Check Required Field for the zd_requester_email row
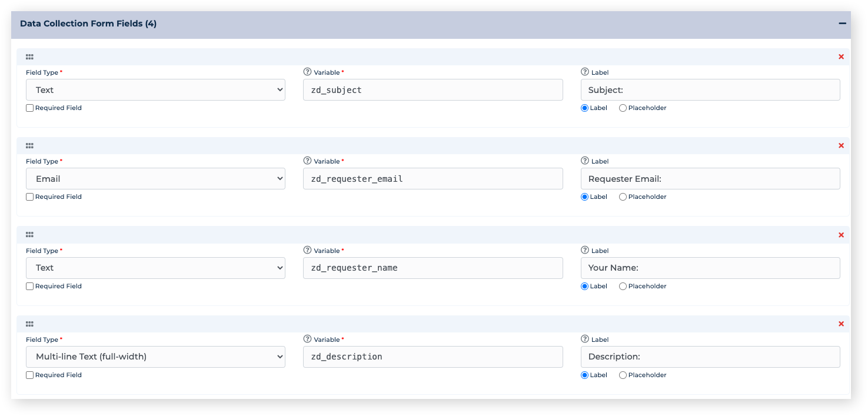The image size is (868, 416). click(30, 197)
